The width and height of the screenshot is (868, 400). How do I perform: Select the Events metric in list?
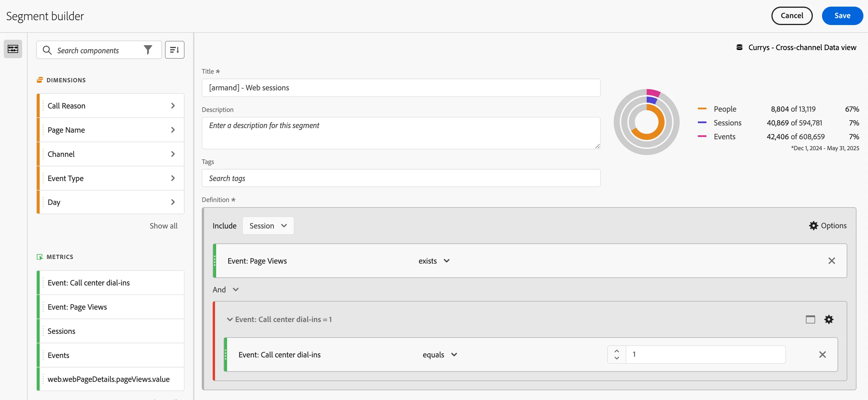pyautogui.click(x=111, y=355)
